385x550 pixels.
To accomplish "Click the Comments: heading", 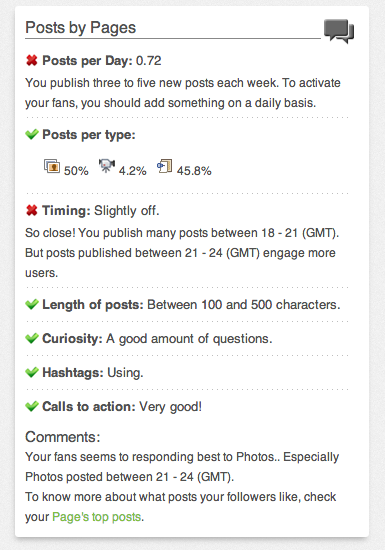I will (63, 437).
